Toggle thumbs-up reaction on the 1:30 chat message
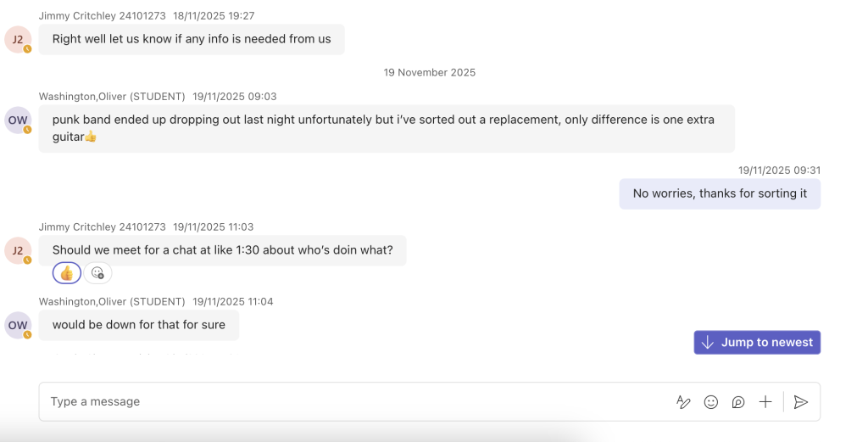The image size is (868, 442). (67, 273)
